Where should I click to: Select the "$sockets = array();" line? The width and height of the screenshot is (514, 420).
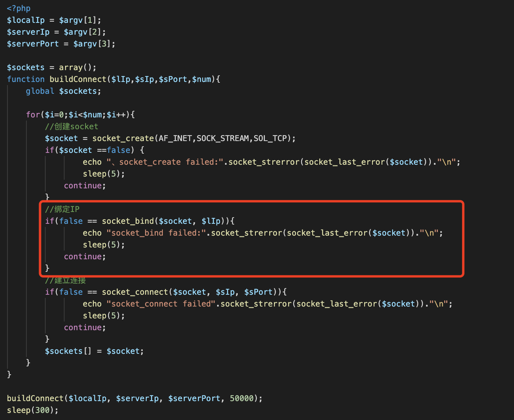pyautogui.click(x=52, y=67)
